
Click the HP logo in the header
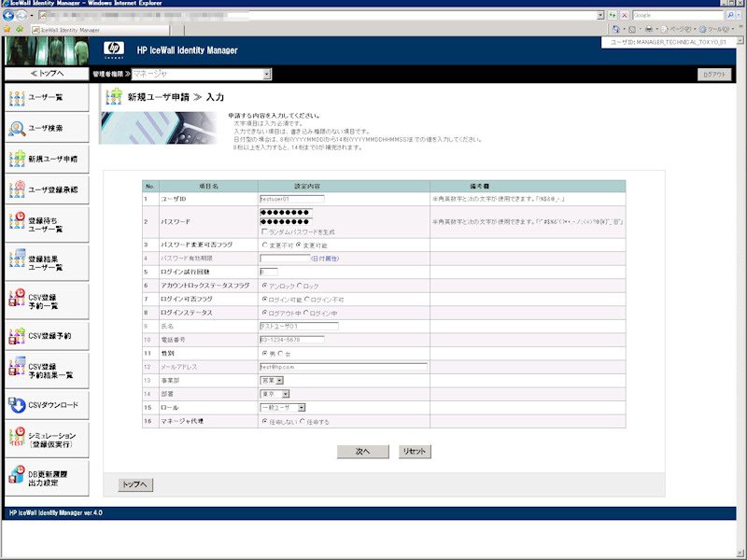pyautogui.click(x=114, y=49)
